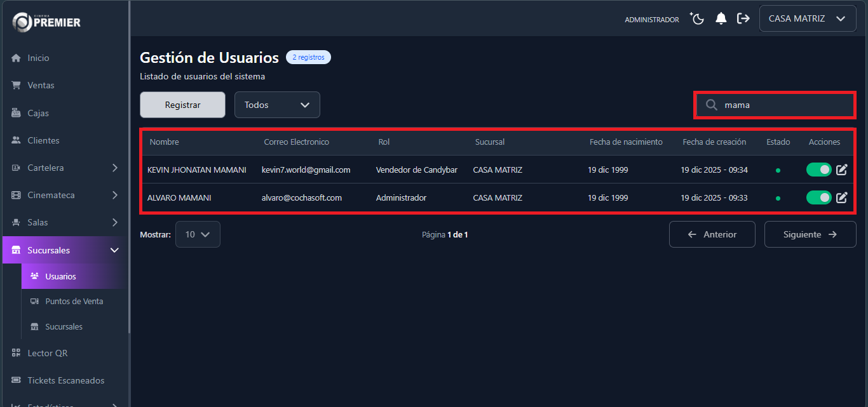Toggle dark mode moon icon

pos(698,19)
